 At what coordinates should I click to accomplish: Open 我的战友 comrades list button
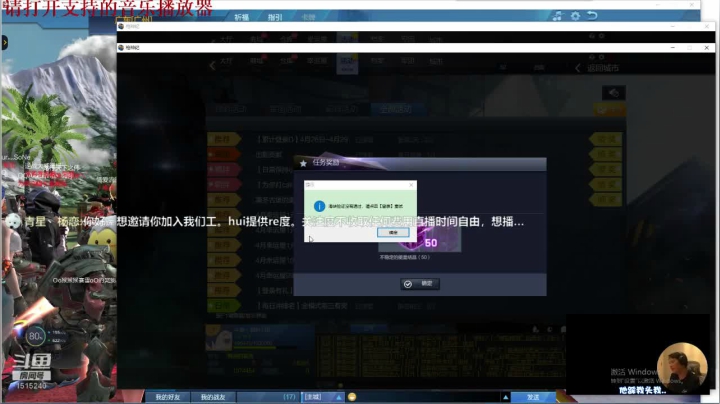[x=213, y=397]
